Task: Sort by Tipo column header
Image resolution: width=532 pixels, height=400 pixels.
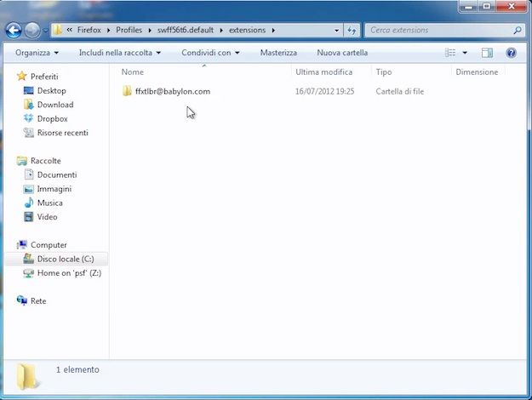Action: point(384,72)
